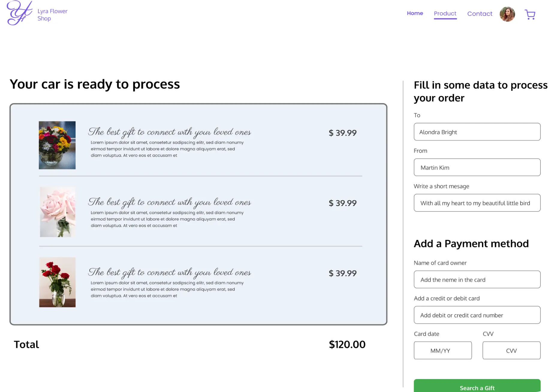
Task: Open the Product menu item
Action: pos(445,13)
